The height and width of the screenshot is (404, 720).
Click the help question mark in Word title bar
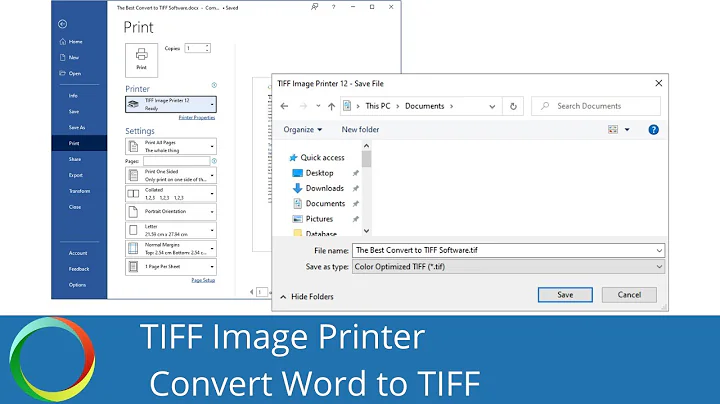point(333,7)
